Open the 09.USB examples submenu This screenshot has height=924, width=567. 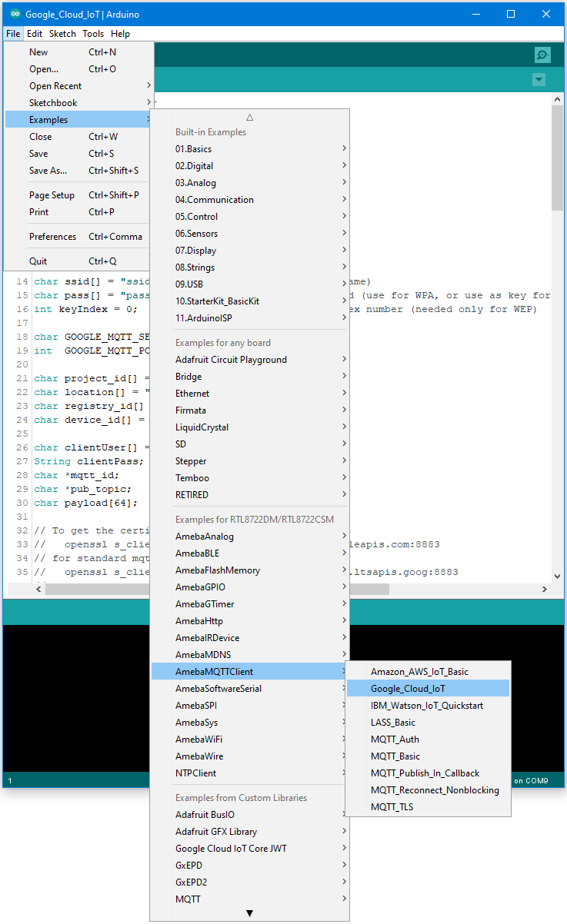coord(250,284)
